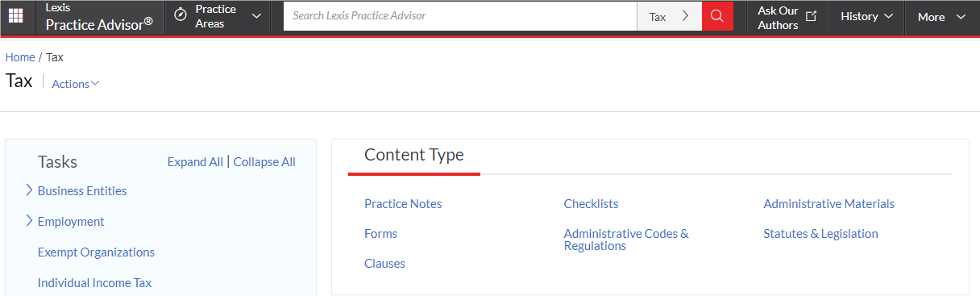Open the Tax search filter arrow
Screen dimensions: 980x296
click(685, 16)
